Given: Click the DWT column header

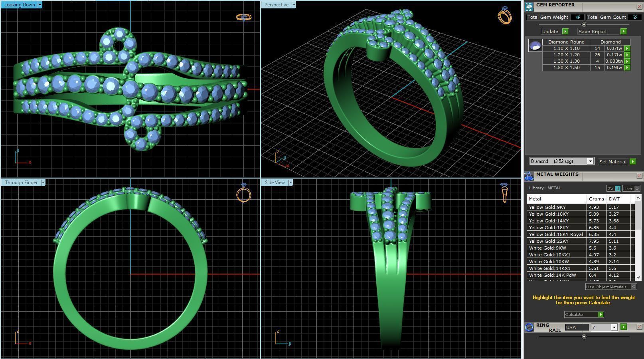Looking at the screenshot, I should (618, 199).
